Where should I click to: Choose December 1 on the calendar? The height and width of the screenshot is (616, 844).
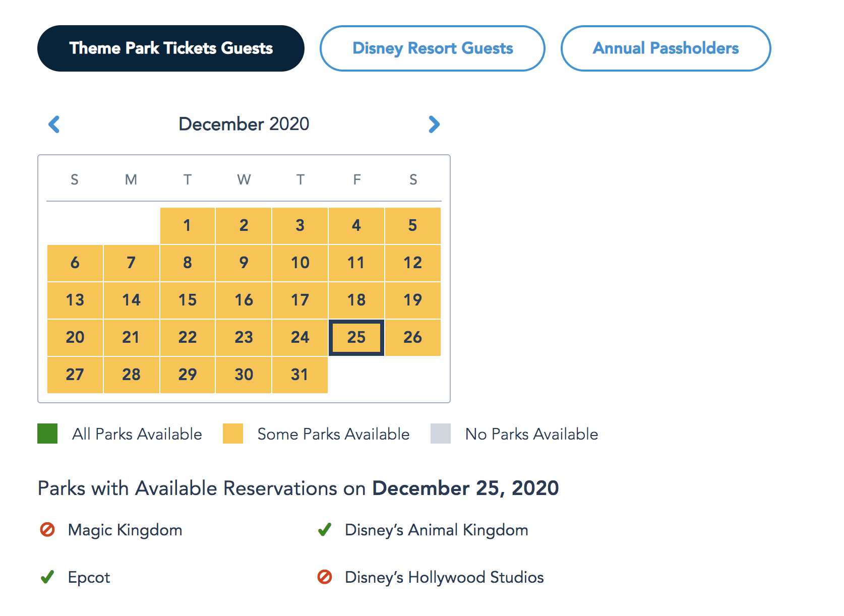coord(188,225)
